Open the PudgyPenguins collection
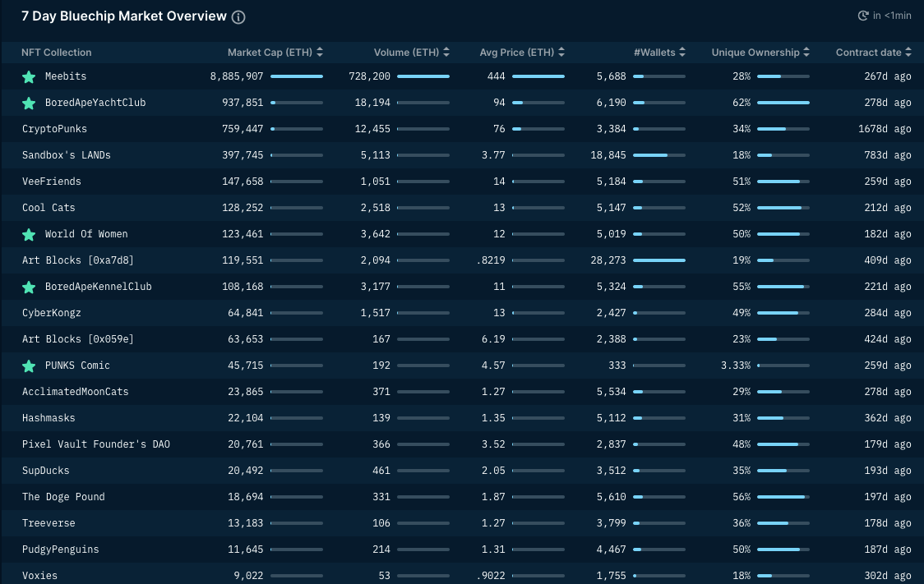This screenshot has height=584, width=924. click(60, 550)
